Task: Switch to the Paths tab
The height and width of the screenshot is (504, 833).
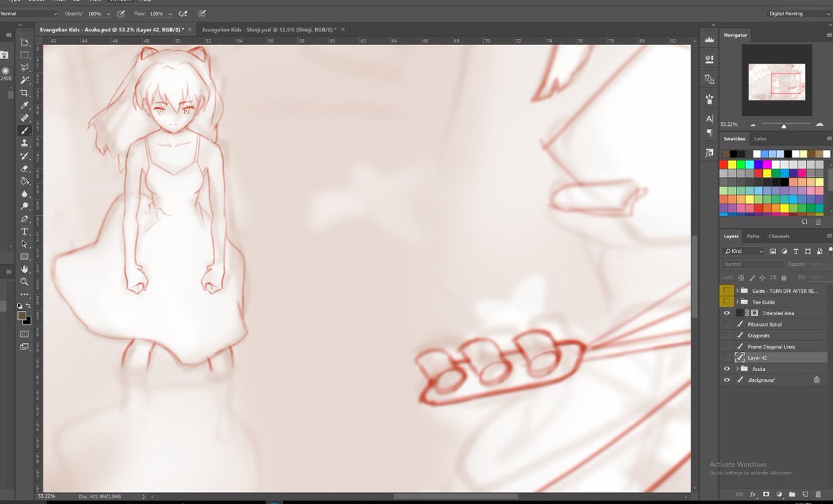Action: [753, 236]
